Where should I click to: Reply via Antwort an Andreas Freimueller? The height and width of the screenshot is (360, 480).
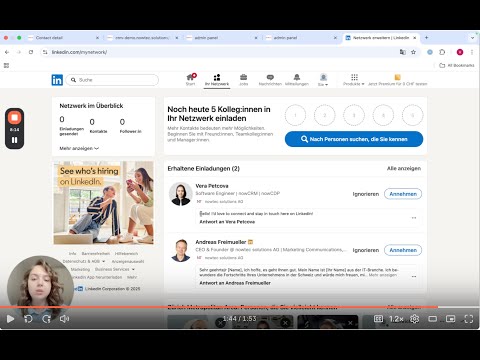point(235,283)
